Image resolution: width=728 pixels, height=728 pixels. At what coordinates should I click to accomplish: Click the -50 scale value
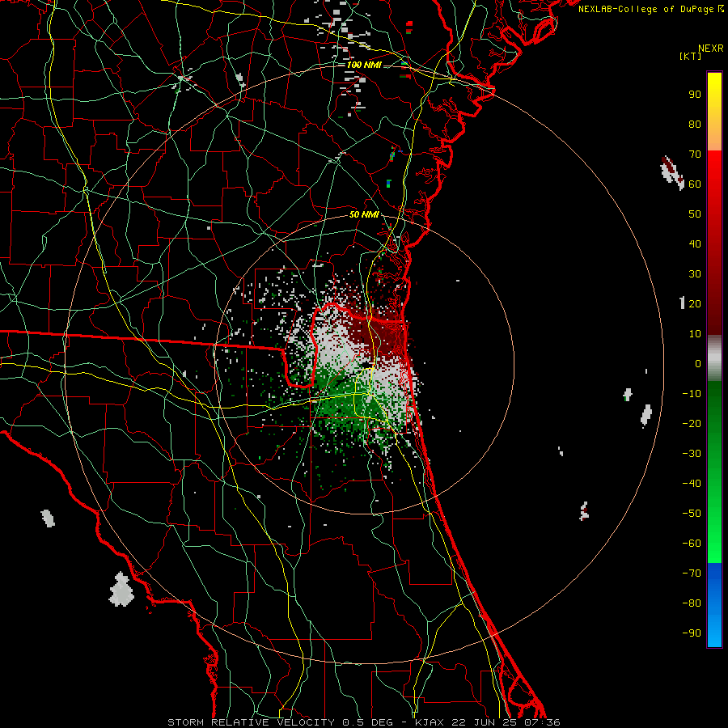click(692, 514)
